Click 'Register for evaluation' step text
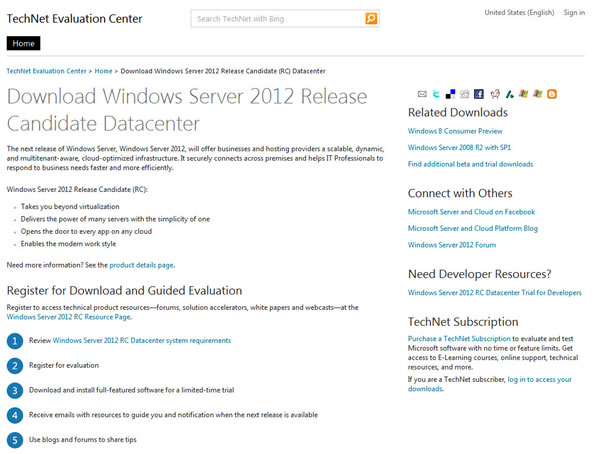Screen dimensions: 600x454 click(x=64, y=365)
